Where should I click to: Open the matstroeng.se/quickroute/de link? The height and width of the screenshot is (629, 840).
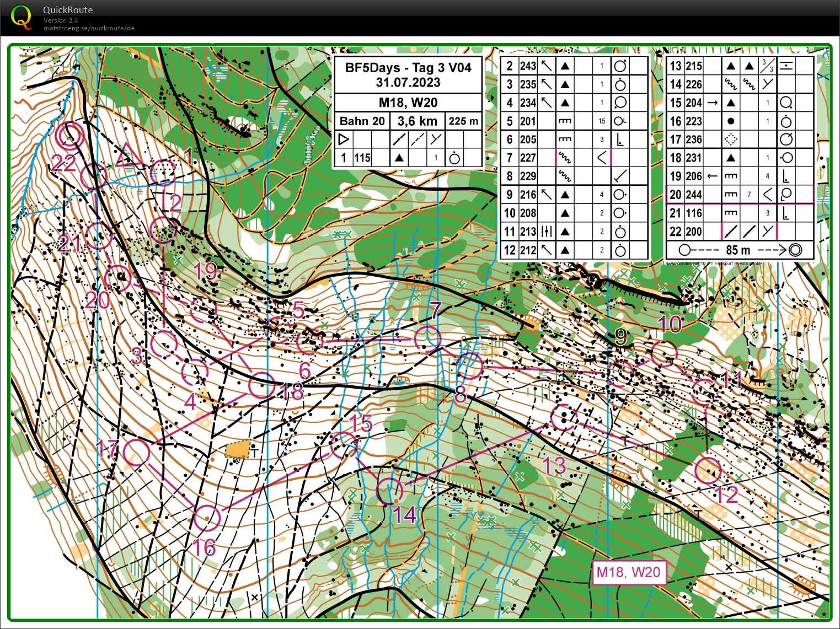[89, 28]
